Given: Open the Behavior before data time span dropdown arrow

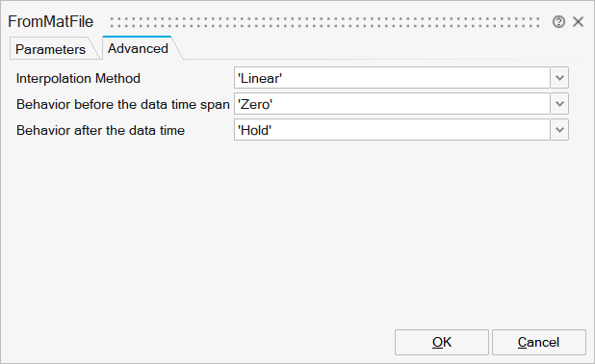Looking at the screenshot, I should pos(559,104).
